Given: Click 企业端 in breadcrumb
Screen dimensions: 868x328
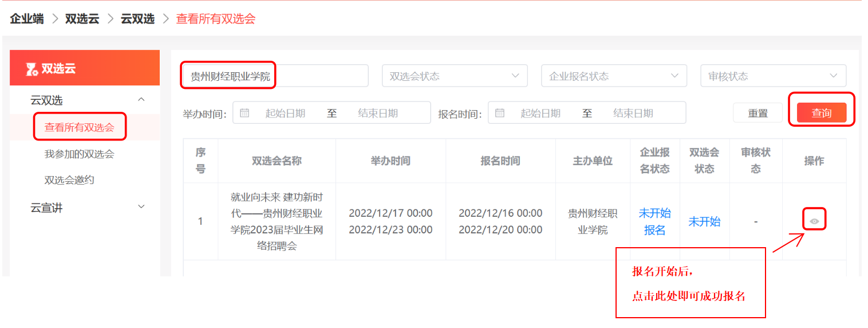Looking at the screenshot, I should click(x=27, y=18).
